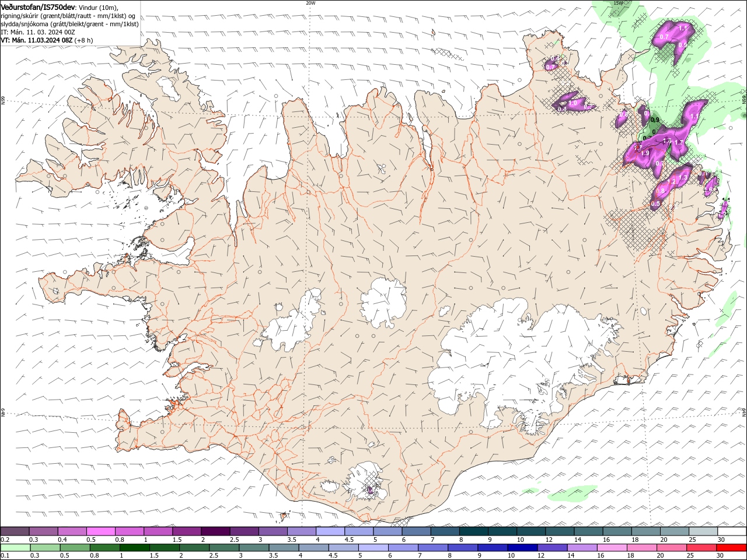
Task: Pick the darkest purple 2–2.5 upper legend swatch
Action: (215, 531)
